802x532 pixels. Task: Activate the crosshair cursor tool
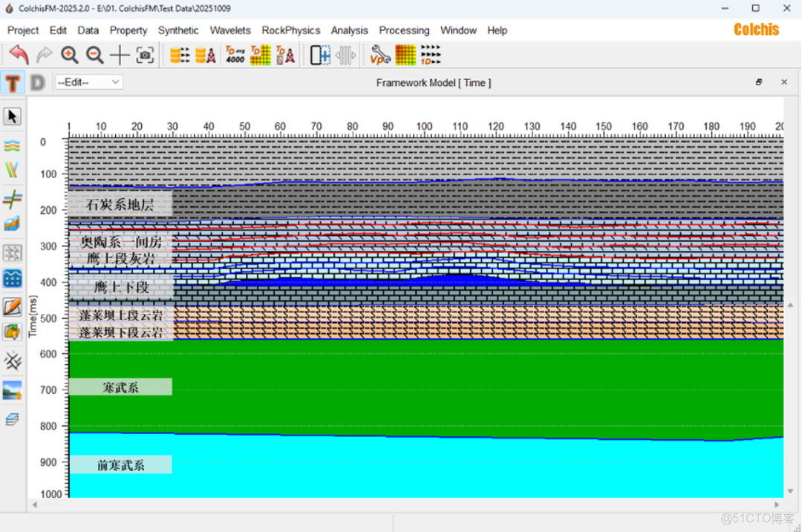point(120,55)
